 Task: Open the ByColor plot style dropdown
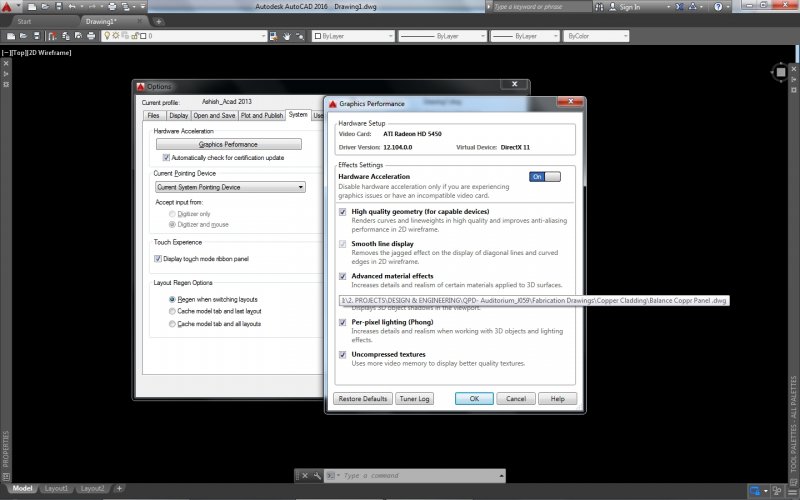click(596, 36)
